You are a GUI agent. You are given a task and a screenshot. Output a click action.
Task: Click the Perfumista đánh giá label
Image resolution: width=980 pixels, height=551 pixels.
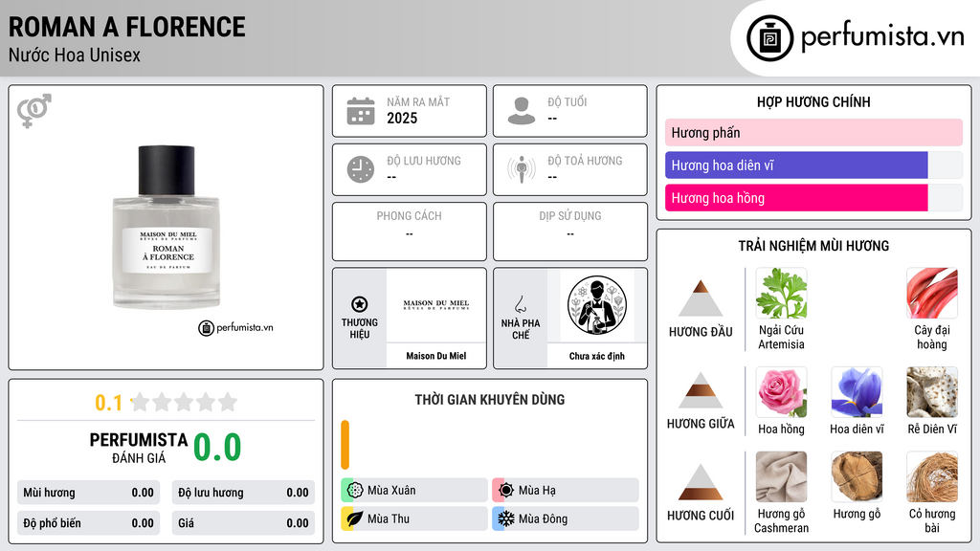(139, 448)
